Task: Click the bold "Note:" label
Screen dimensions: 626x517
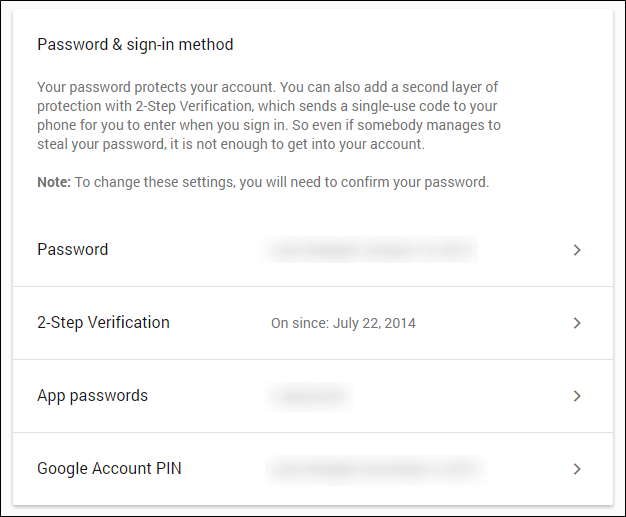Action: pyautogui.click(x=54, y=182)
